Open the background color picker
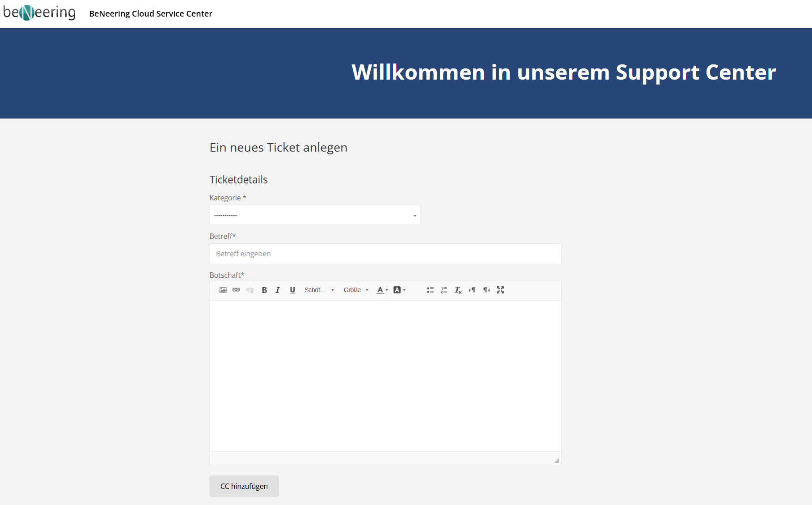The width and height of the screenshot is (812, 505). (399, 290)
